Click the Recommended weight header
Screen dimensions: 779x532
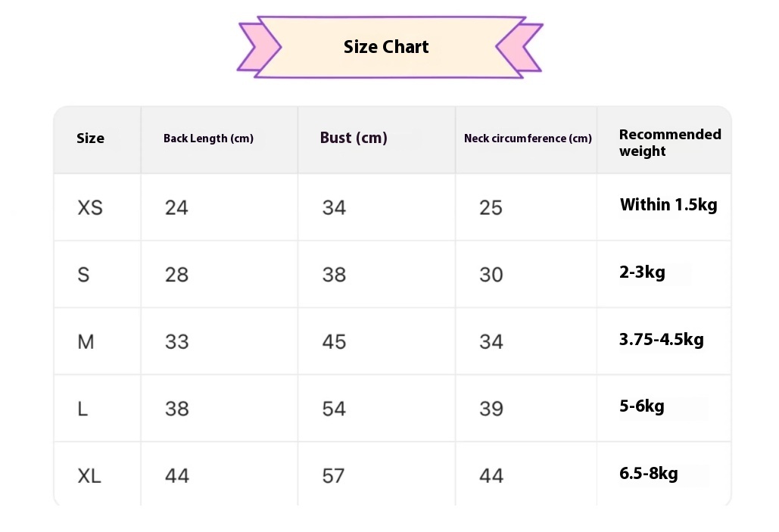669,142
